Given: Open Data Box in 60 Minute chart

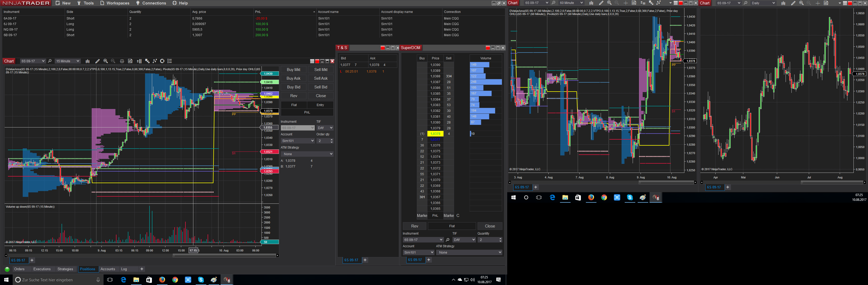Looking at the screenshot, I should click(x=634, y=3).
